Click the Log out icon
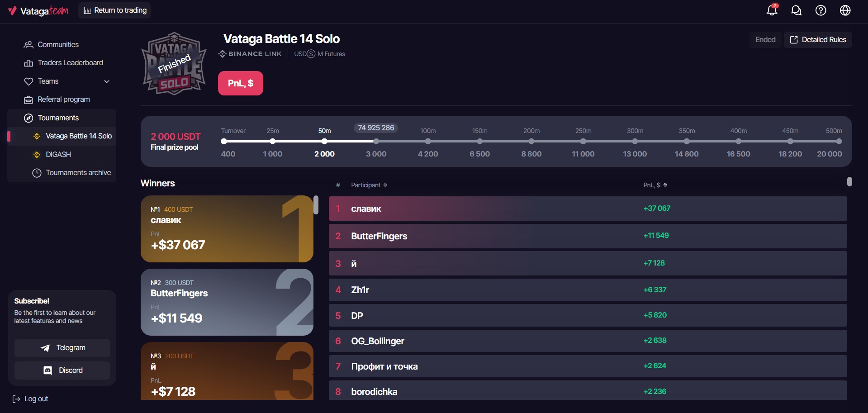This screenshot has width=868, height=413. [x=16, y=399]
